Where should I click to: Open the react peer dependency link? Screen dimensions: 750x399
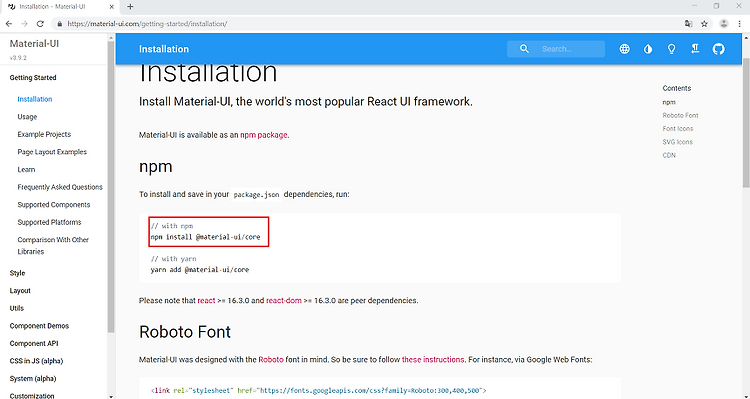[x=206, y=301]
